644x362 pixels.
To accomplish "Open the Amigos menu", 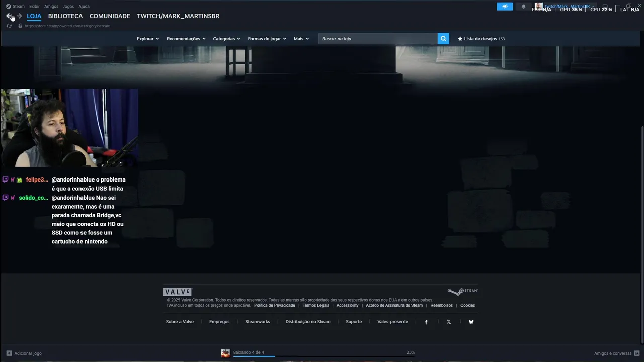I will coord(51,7).
